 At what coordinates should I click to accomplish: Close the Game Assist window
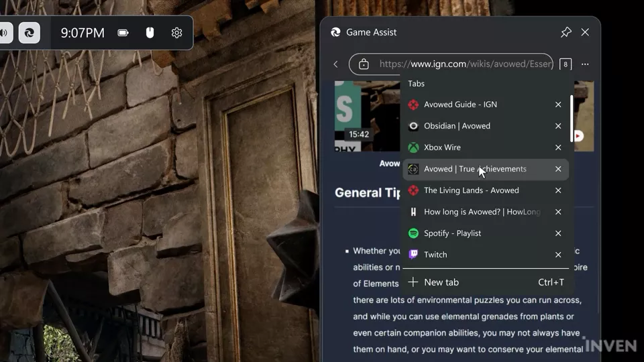585,32
